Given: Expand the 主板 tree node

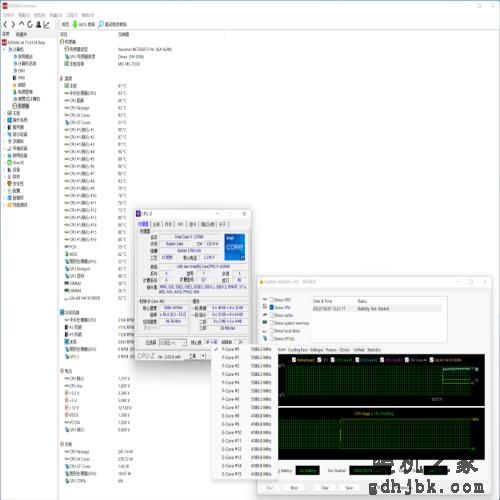Looking at the screenshot, I should pyautogui.click(x=4, y=113).
